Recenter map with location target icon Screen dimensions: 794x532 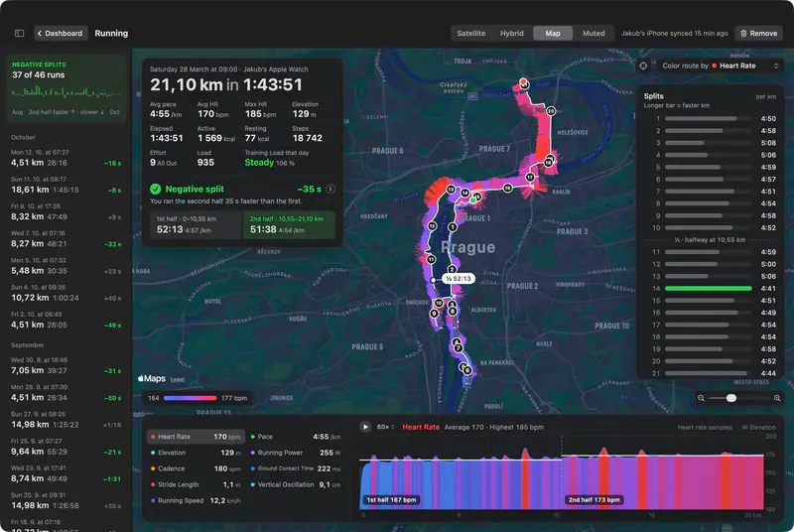[643, 66]
